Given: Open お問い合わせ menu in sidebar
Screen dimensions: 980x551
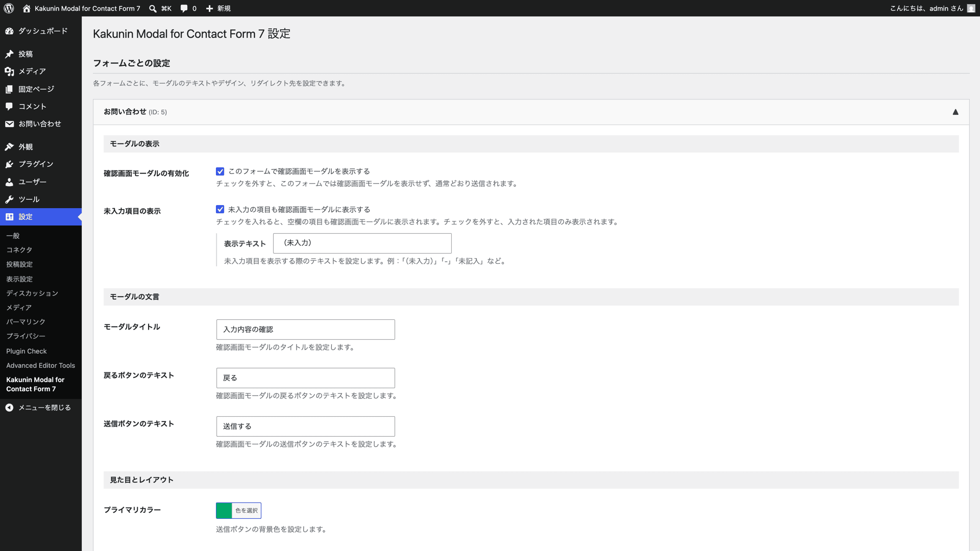Looking at the screenshot, I should pos(41,124).
